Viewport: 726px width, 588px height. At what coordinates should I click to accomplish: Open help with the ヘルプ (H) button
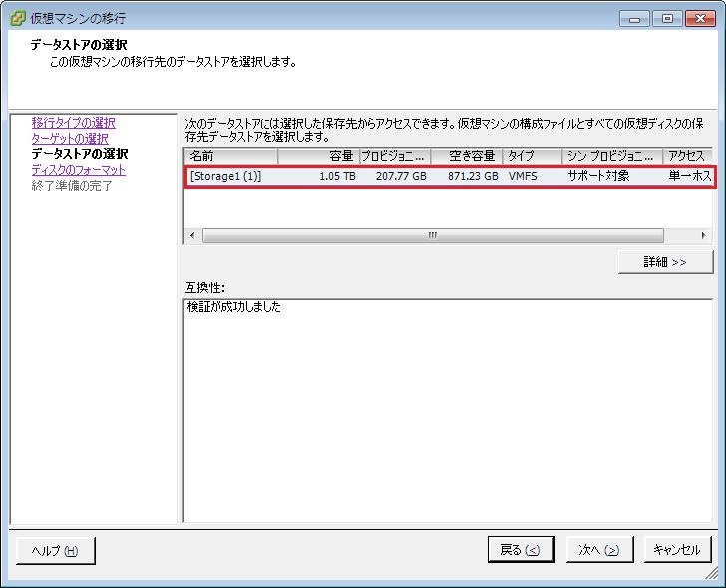tap(56, 550)
